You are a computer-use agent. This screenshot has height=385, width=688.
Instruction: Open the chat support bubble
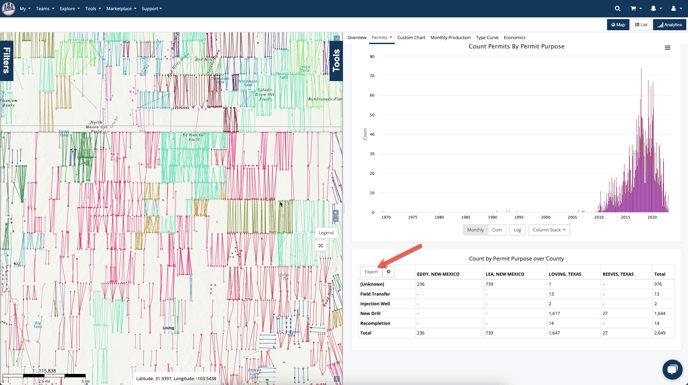point(672,369)
